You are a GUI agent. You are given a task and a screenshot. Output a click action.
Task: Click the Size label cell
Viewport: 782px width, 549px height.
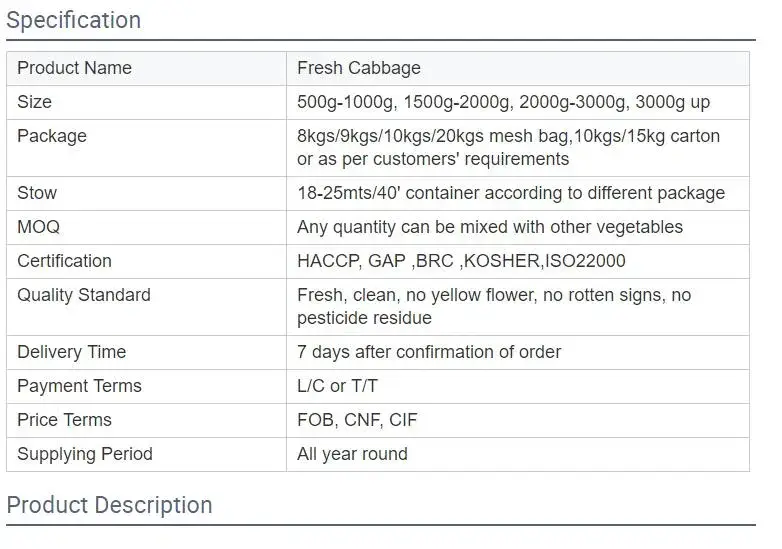tap(147, 102)
